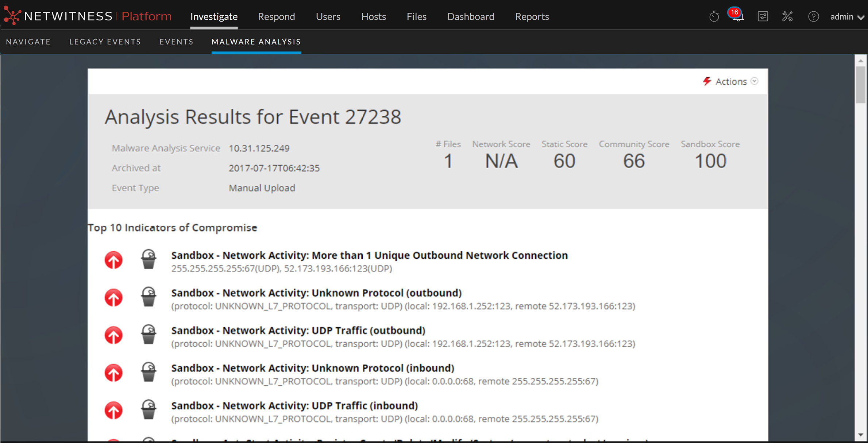Click sandbox bucket icon beside Unknown Protocol (inbound)
Image resolution: width=868 pixels, height=443 pixels.
148,372
